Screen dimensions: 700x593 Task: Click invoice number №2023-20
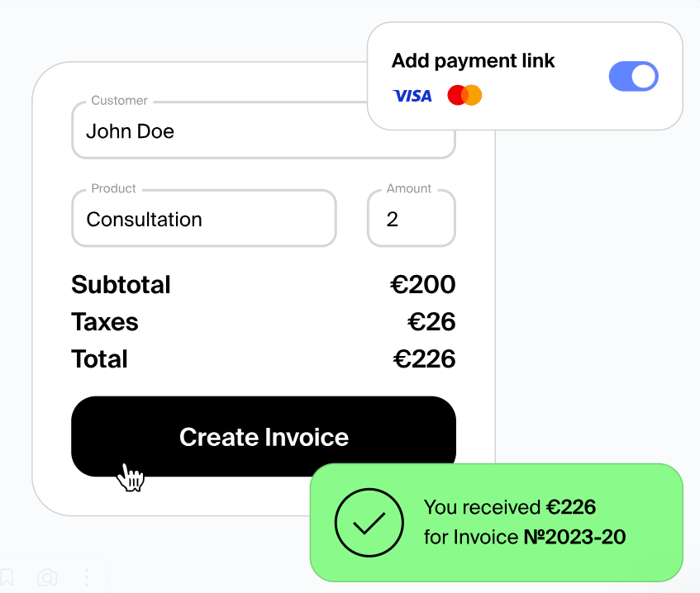574,538
